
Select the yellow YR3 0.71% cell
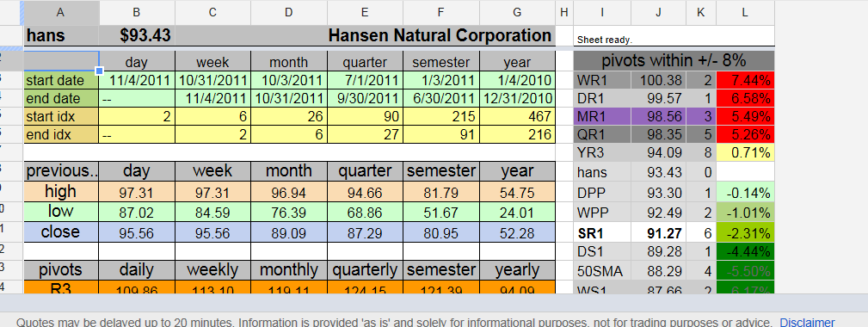click(745, 152)
